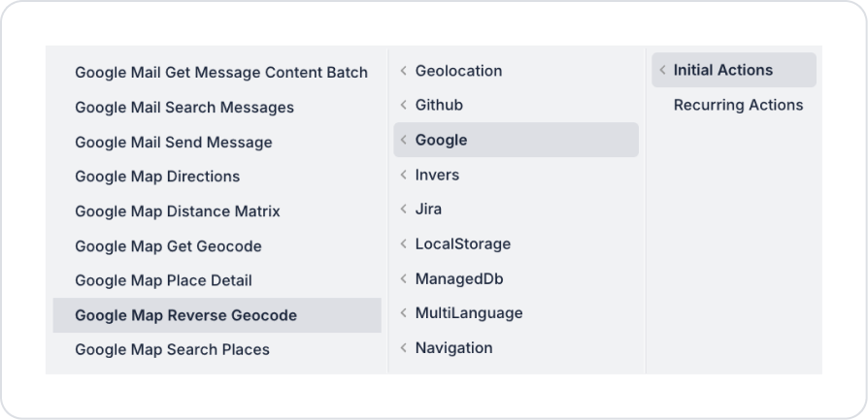
Task: Select Google Map Get Geocode
Action: (168, 246)
